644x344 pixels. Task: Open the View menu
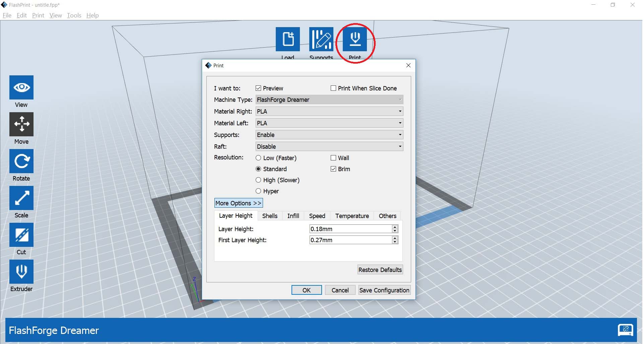[56, 15]
